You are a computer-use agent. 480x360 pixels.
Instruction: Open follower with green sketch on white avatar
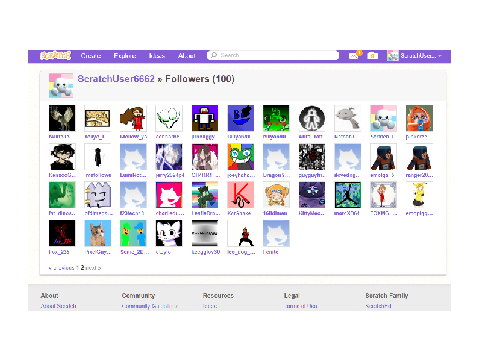point(169,118)
